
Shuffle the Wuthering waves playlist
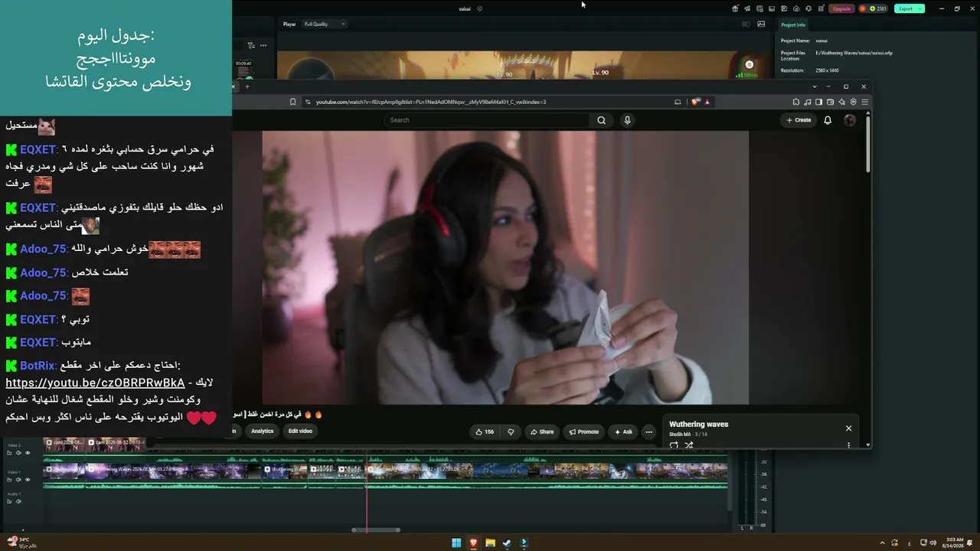(688, 445)
